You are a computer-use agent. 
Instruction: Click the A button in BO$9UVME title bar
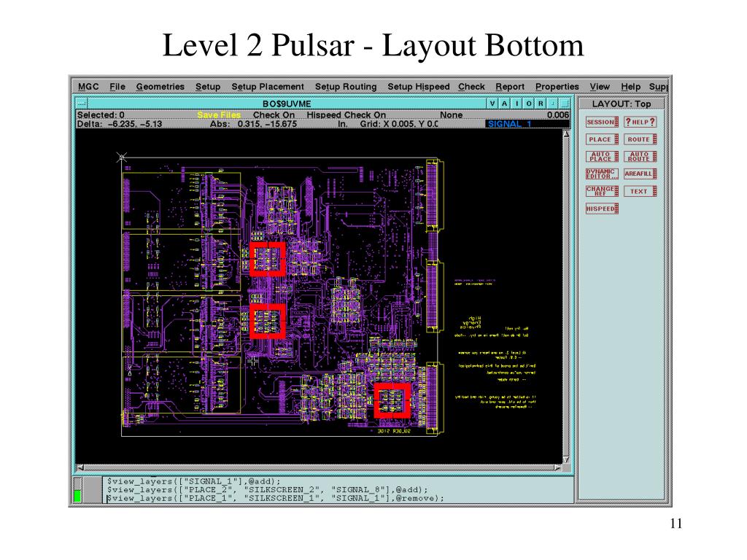coord(505,104)
